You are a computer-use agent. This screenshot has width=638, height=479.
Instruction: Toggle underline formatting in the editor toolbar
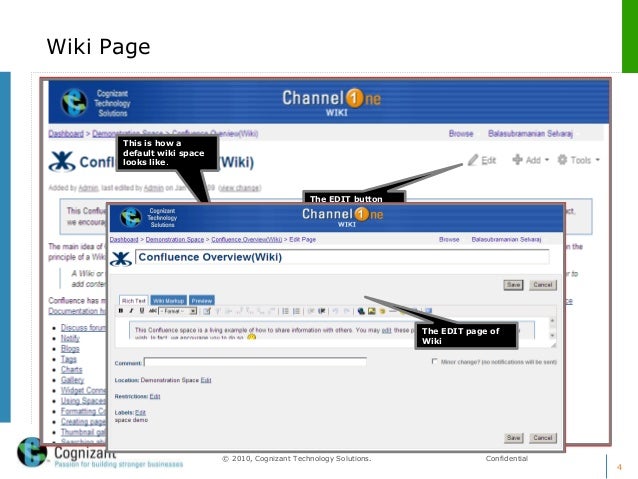point(142,311)
